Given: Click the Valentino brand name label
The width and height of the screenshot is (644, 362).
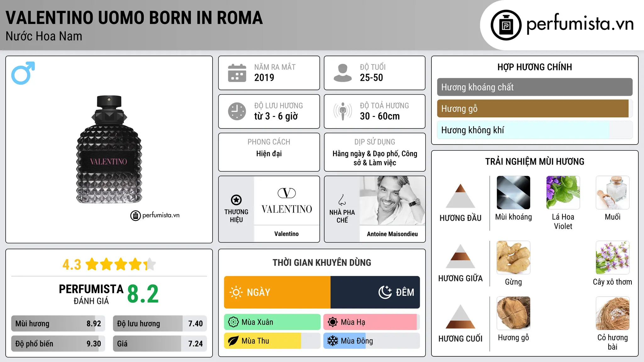Looking at the screenshot, I should pos(286,234).
